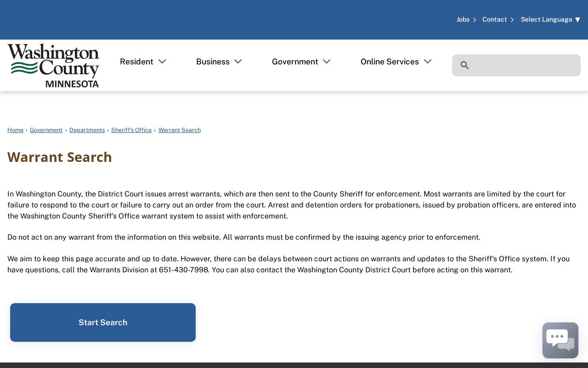Open the Online Services menu item
This screenshot has width=588, height=368.
[x=390, y=62]
